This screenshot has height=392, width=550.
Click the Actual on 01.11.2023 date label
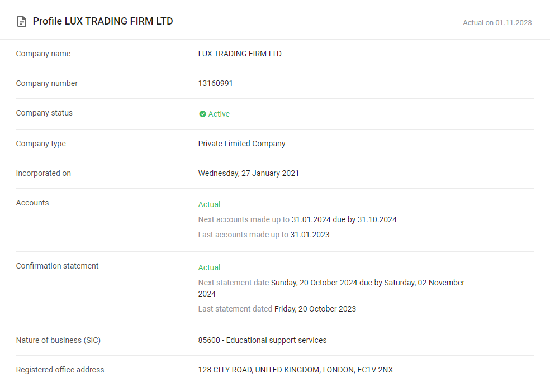tap(497, 23)
